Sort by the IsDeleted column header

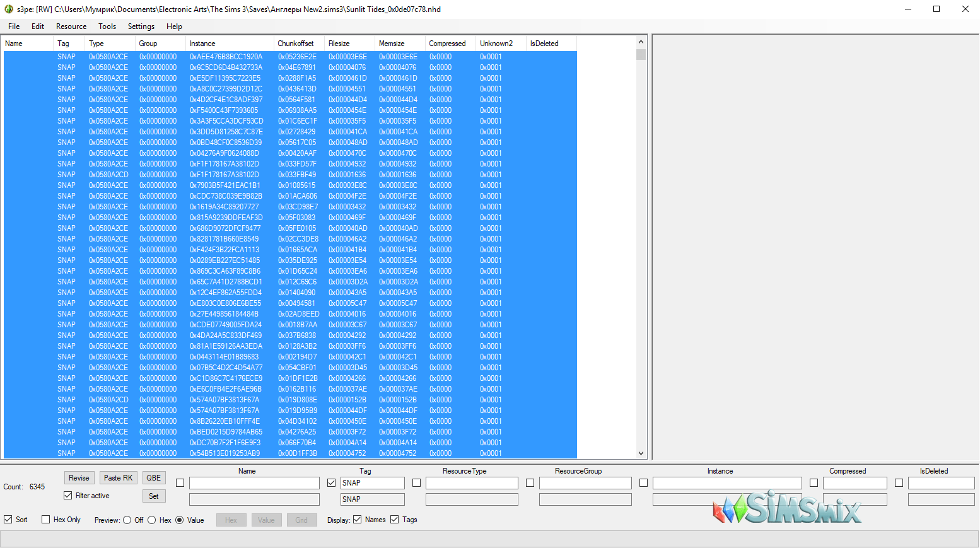point(552,44)
